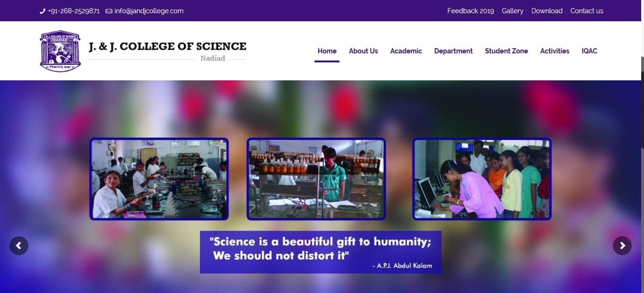
Task: Open the About Us menu
Action: point(363,51)
